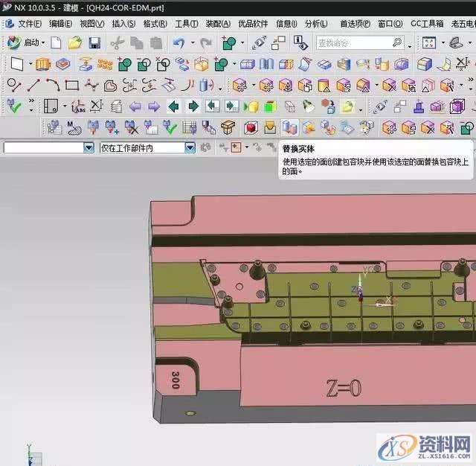
Task: Open the 首选项(P) menu
Action: point(355,24)
